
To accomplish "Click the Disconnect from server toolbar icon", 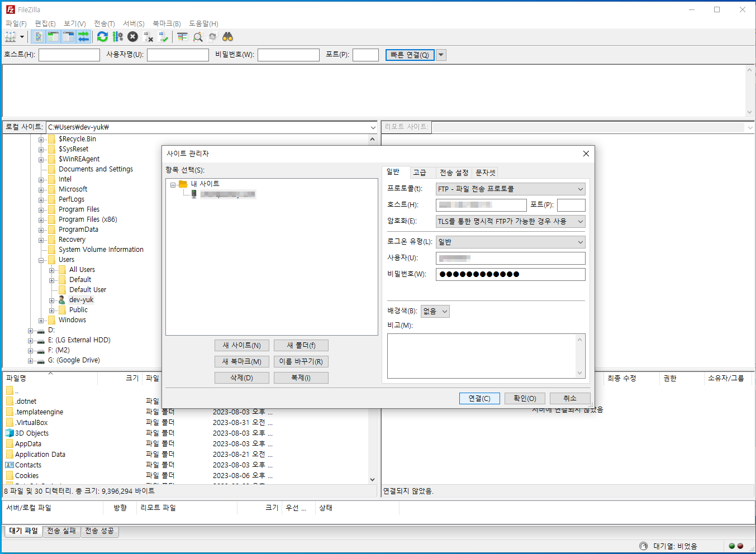I will point(148,37).
